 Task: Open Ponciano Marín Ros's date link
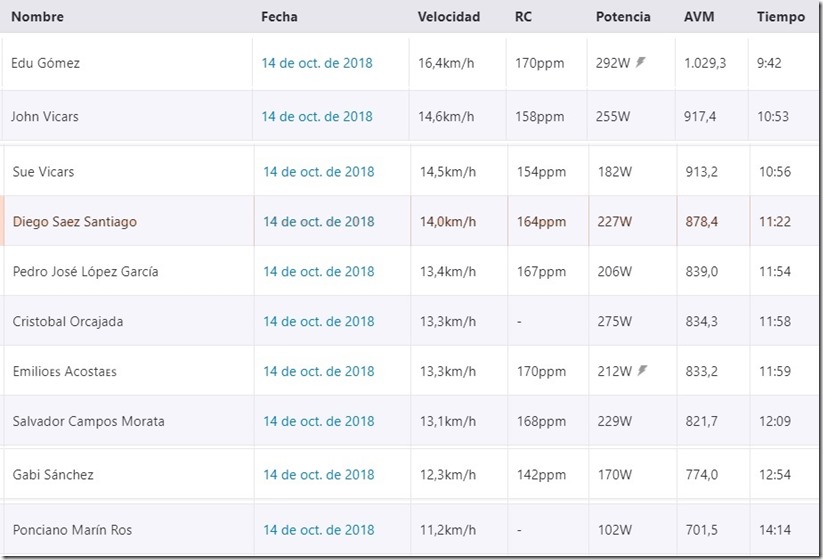coord(318,530)
